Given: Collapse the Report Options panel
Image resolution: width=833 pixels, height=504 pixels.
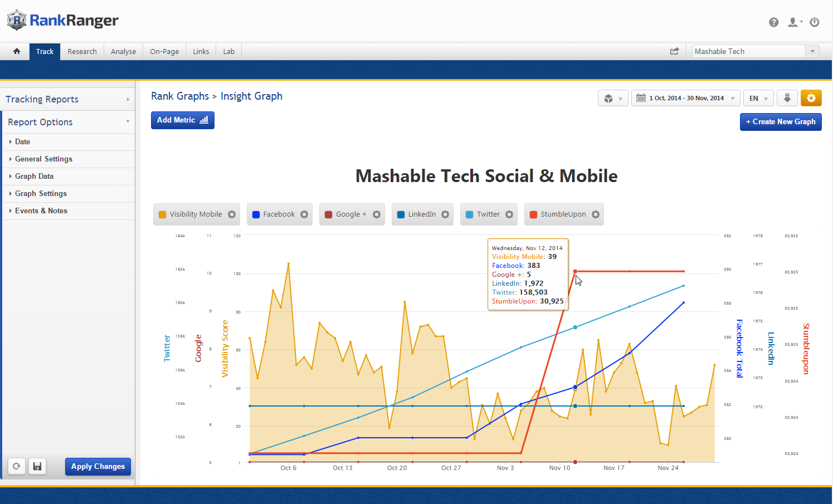Looking at the screenshot, I should (x=69, y=122).
